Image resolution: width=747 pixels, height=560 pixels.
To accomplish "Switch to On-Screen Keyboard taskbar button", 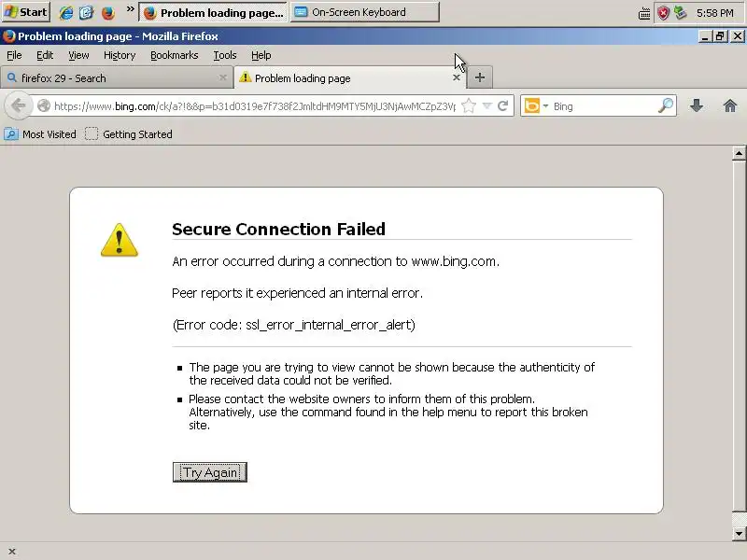I will [x=365, y=12].
